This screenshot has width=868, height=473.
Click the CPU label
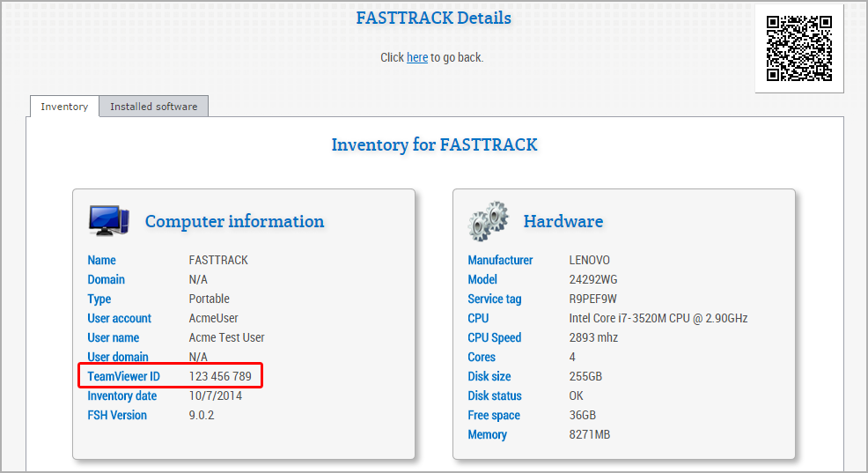(478, 319)
